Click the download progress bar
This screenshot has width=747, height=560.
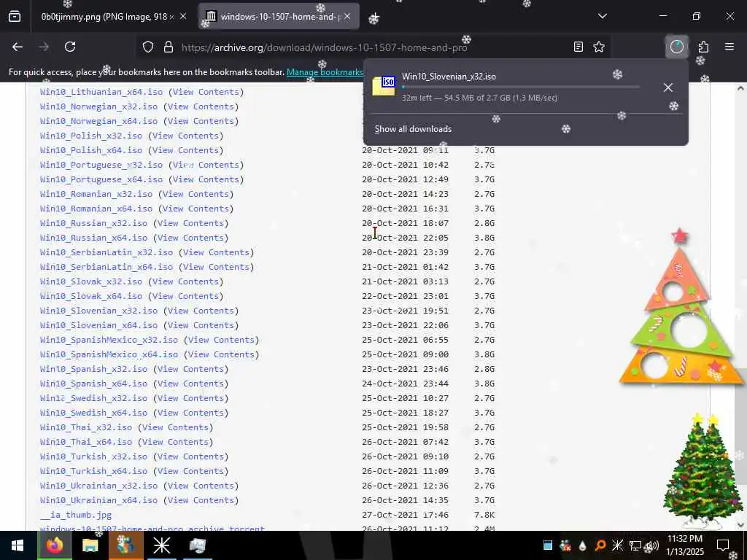(521, 87)
